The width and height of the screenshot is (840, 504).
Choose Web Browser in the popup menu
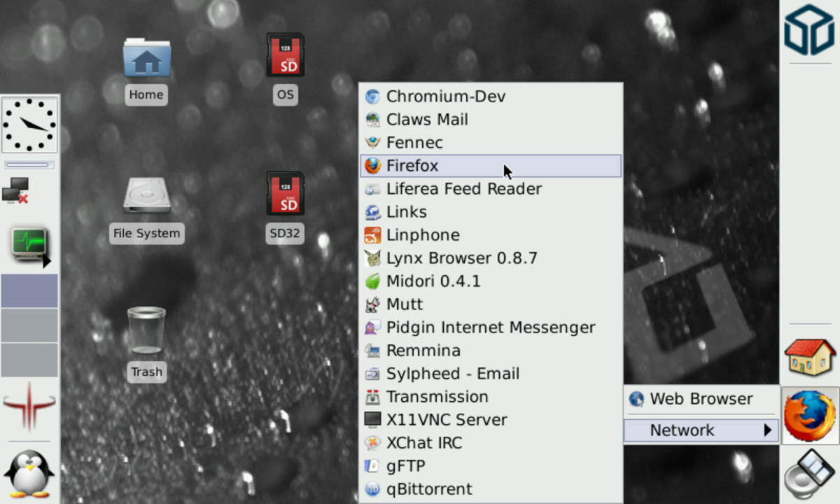(x=701, y=399)
